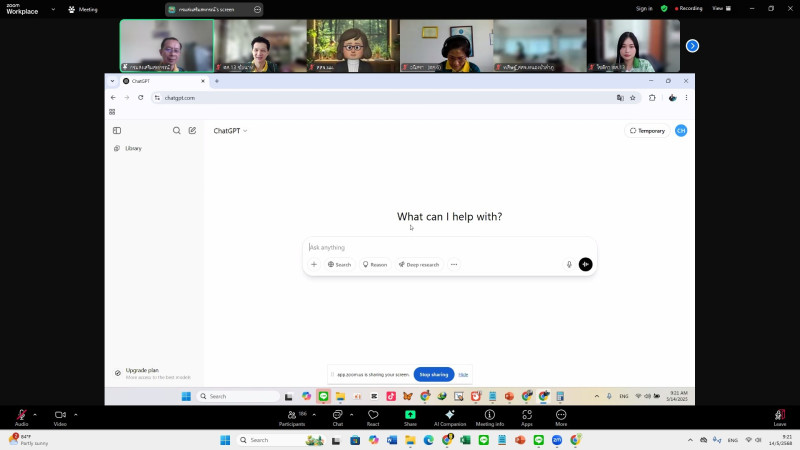Go back in shared Chrome browser

[x=113, y=97]
